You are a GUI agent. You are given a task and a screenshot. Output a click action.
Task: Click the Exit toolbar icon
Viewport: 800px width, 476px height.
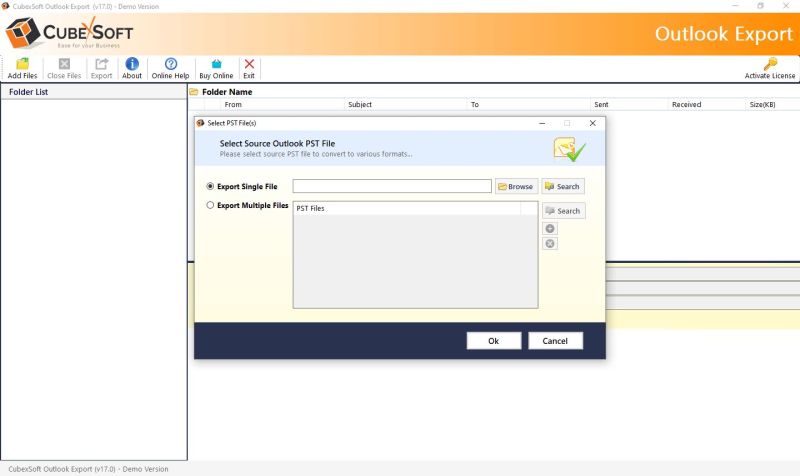coord(249,64)
